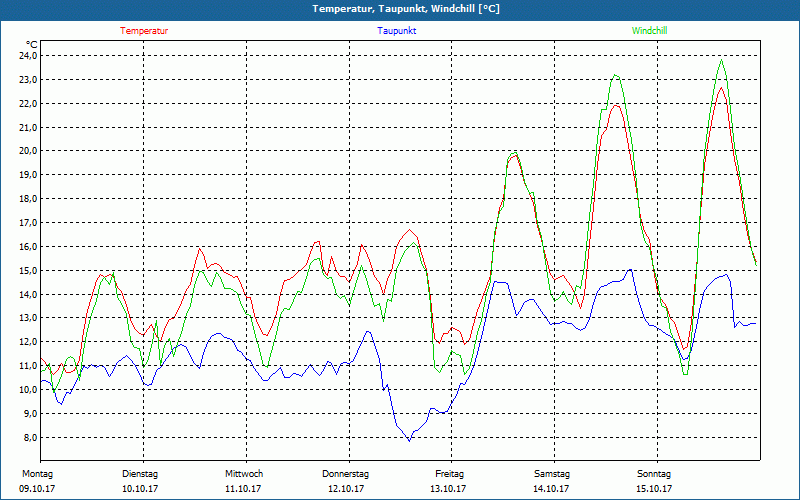Click the chart title 'Temperatur, Taupunkt, Windchill [°C]'
The width and height of the screenshot is (800, 500).
click(406, 9)
